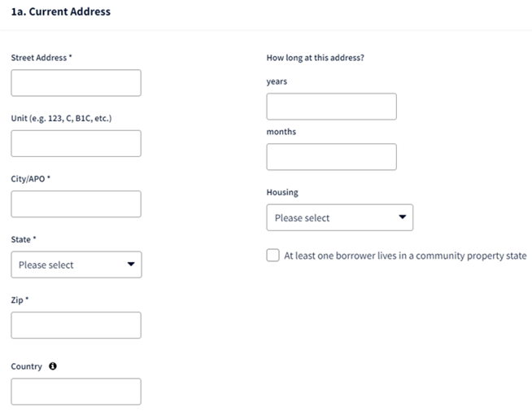Image resolution: width=532 pixels, height=420 pixels.
Task: Click the State dropdown arrow
Action: [131, 265]
